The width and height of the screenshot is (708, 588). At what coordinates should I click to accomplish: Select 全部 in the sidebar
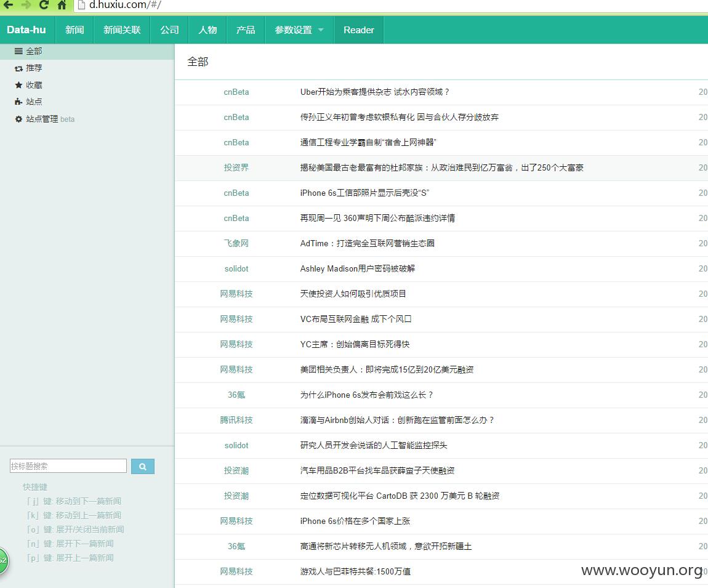click(x=87, y=52)
